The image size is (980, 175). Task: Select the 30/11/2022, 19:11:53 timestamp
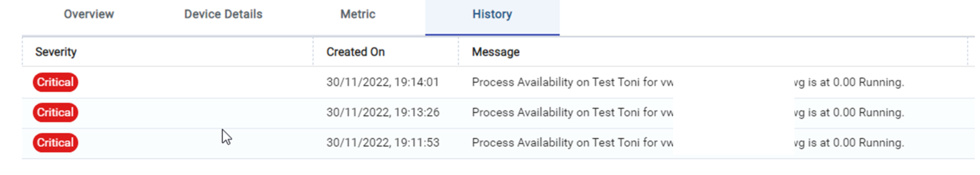pyautogui.click(x=382, y=143)
